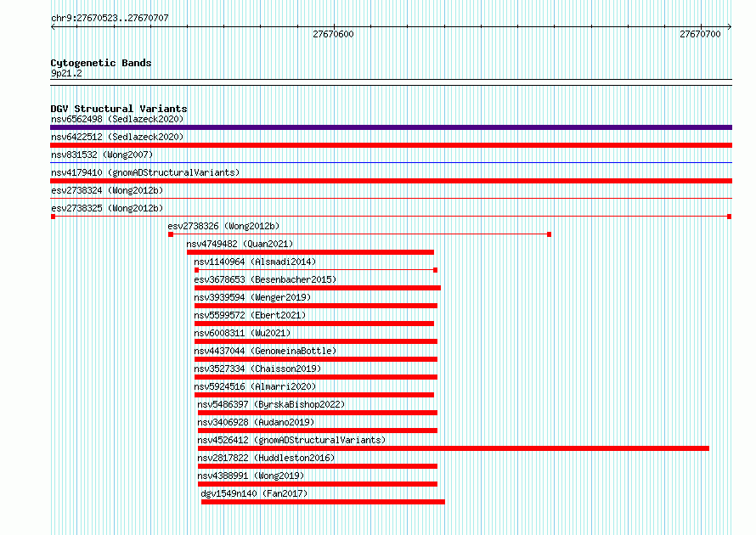The height and width of the screenshot is (535, 756).
Task: Select the dark purple nsv6562498 variant bar
Action: pyautogui.click(x=391, y=127)
